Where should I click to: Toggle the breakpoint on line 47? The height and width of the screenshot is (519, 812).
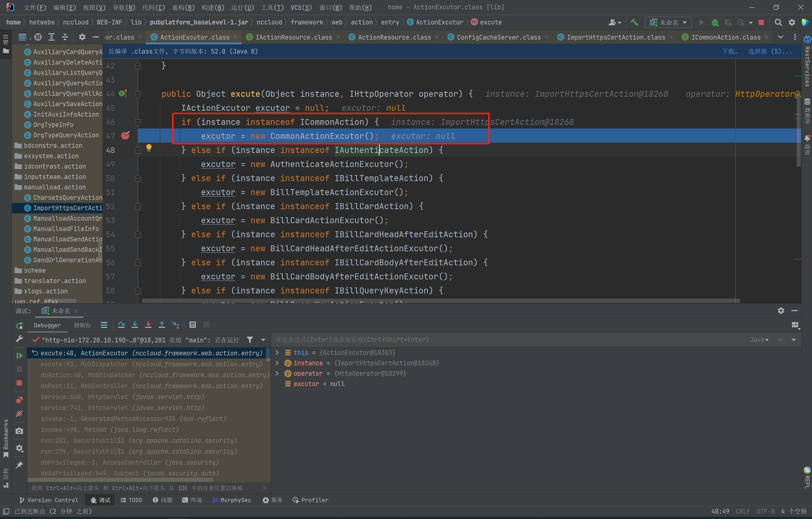point(125,136)
